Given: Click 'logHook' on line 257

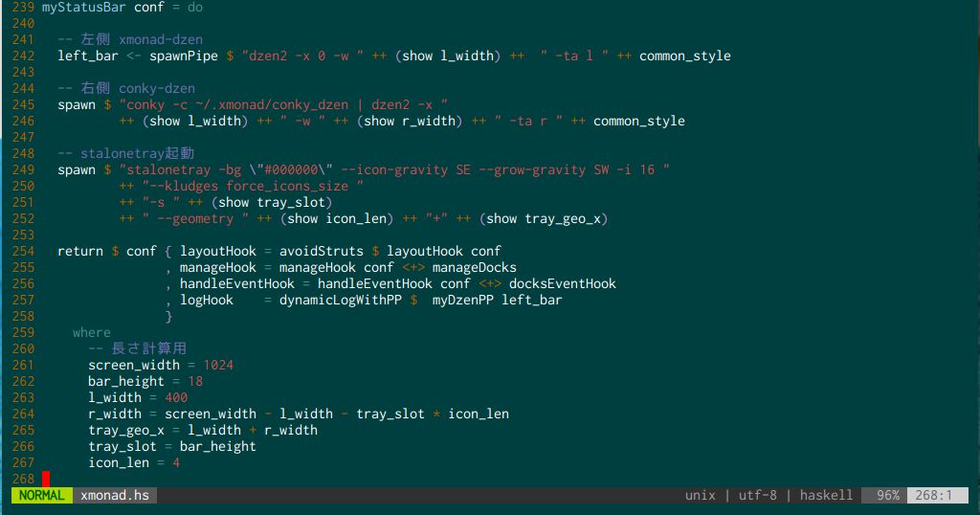Looking at the screenshot, I should [x=207, y=300].
